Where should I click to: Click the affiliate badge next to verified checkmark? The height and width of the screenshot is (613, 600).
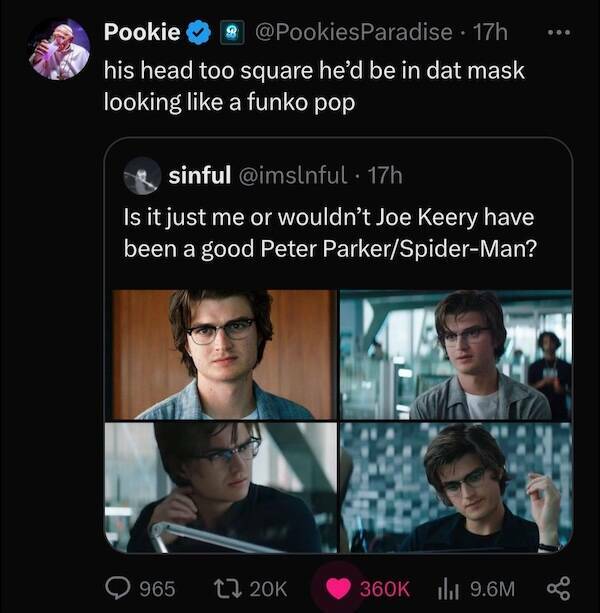229,33
